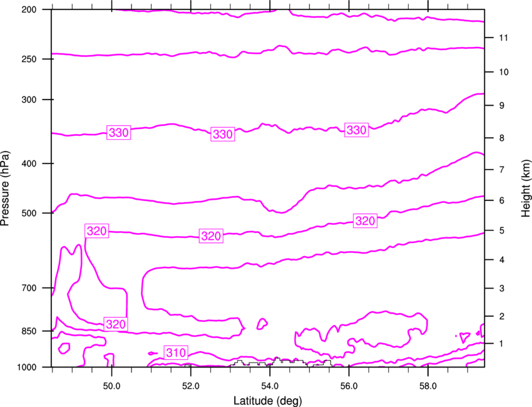Image resolution: width=532 pixels, height=407 pixels.
Task: Select the 700 pressure tick label
Action: [x=29, y=288]
